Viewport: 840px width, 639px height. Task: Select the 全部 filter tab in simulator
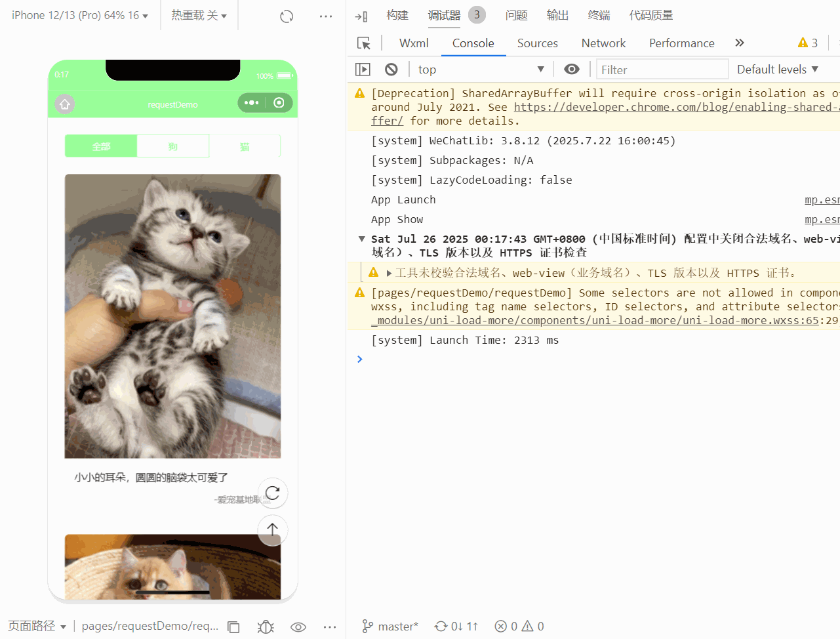[x=101, y=146]
